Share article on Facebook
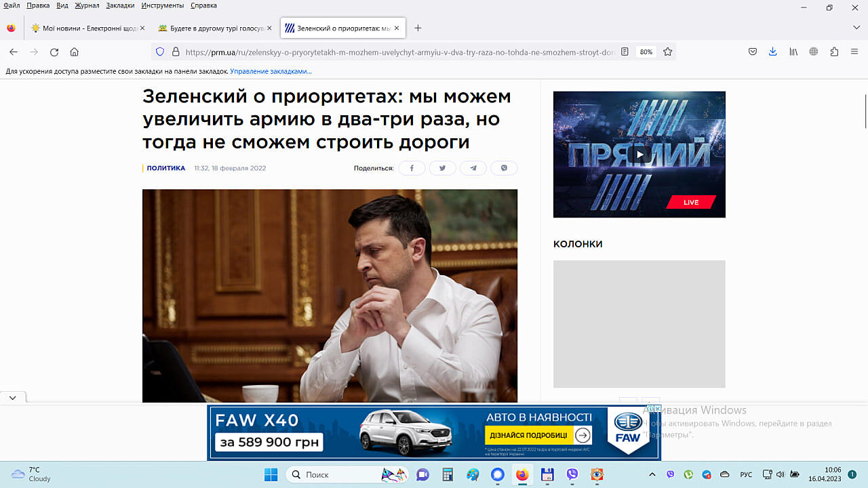 pyautogui.click(x=412, y=168)
